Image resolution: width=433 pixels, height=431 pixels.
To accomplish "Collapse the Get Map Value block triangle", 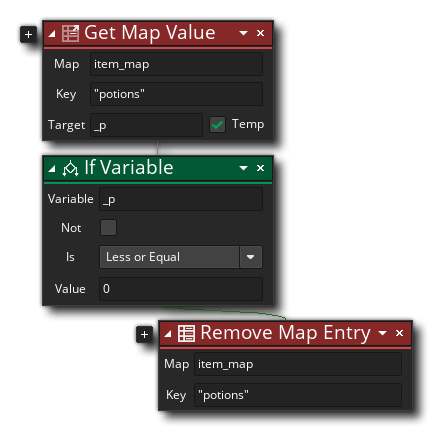I will click(x=52, y=34).
